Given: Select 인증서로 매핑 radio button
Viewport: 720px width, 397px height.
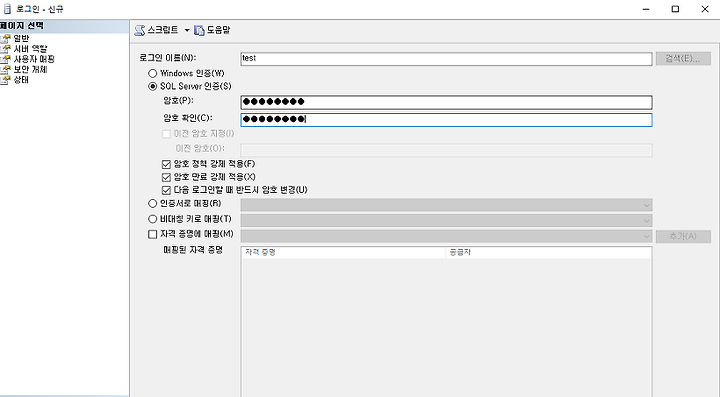Looking at the screenshot, I should click(x=152, y=203).
